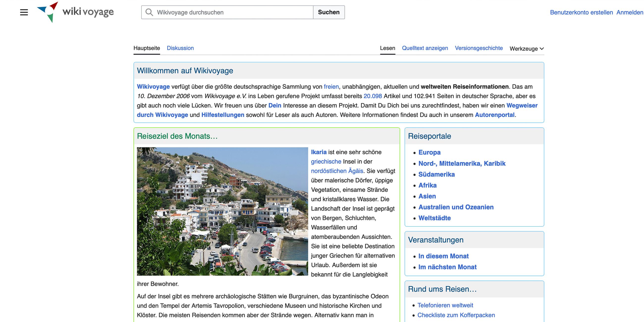Open the Checkliste zum Kofferpacken
Viewport: 644px width, 322px height.
point(456,315)
